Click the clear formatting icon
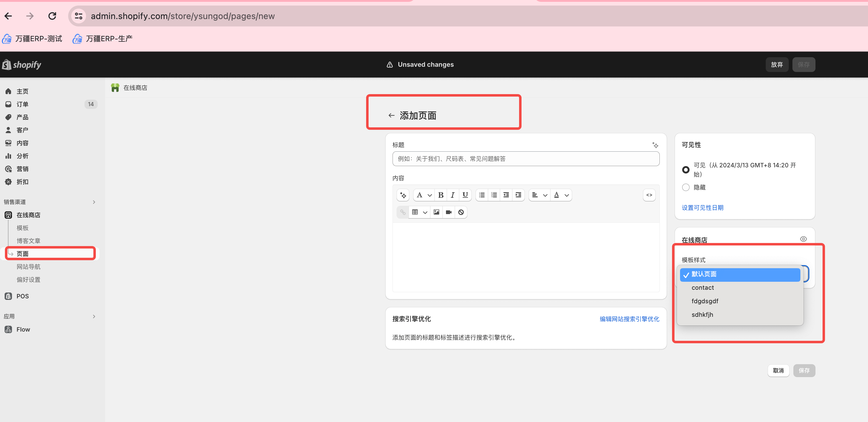 [x=461, y=212]
